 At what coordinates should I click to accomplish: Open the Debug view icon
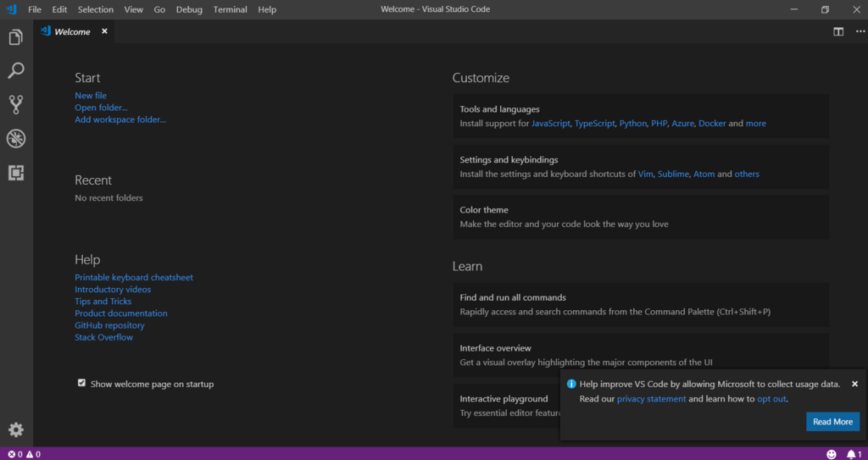[16, 139]
